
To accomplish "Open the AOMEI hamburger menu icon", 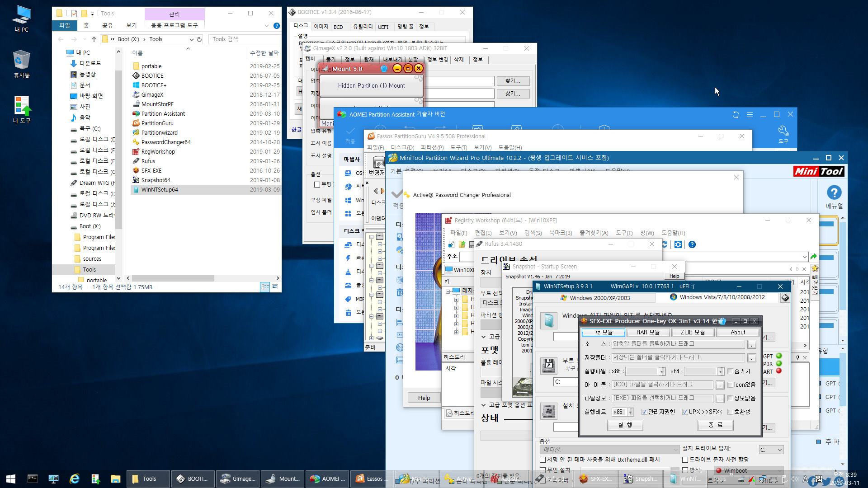I will click(750, 115).
